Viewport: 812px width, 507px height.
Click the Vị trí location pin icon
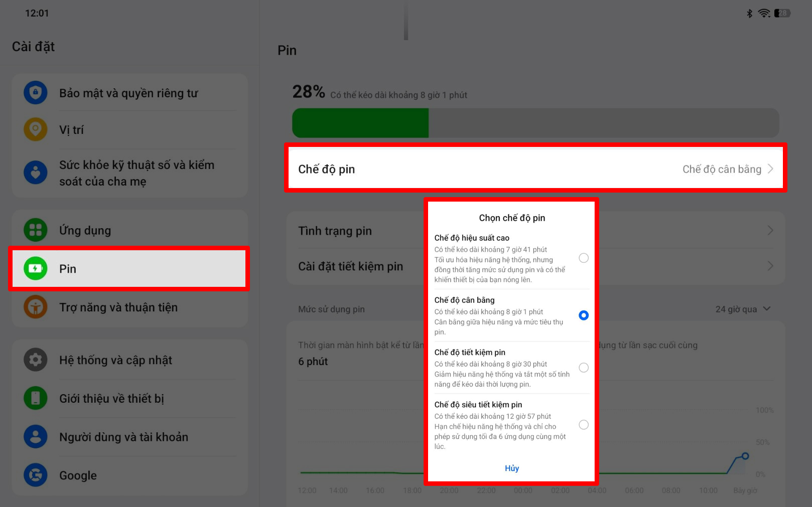pyautogui.click(x=36, y=129)
